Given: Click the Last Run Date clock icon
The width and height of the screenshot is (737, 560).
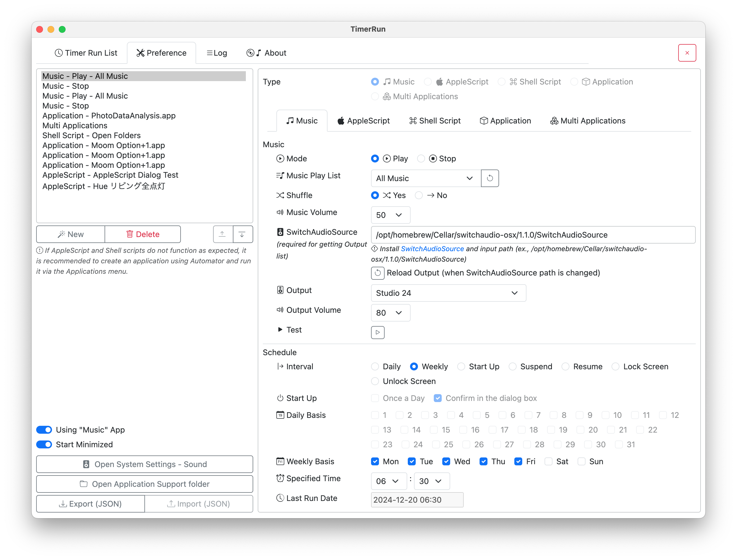Looking at the screenshot, I should (280, 498).
